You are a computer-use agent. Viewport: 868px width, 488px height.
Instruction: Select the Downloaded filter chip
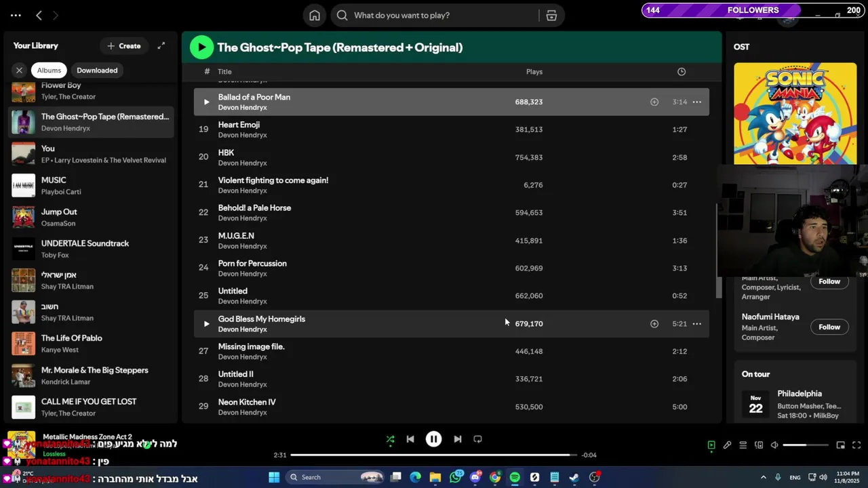click(x=97, y=70)
